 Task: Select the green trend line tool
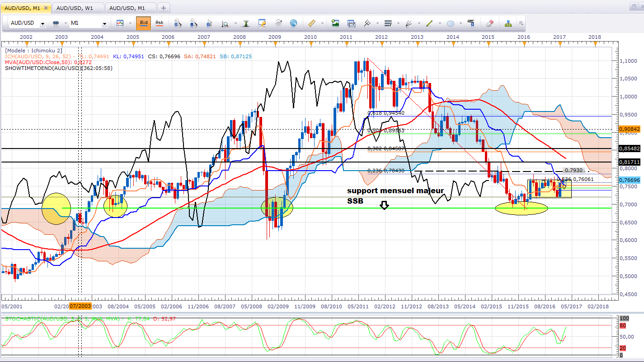(429, 23)
